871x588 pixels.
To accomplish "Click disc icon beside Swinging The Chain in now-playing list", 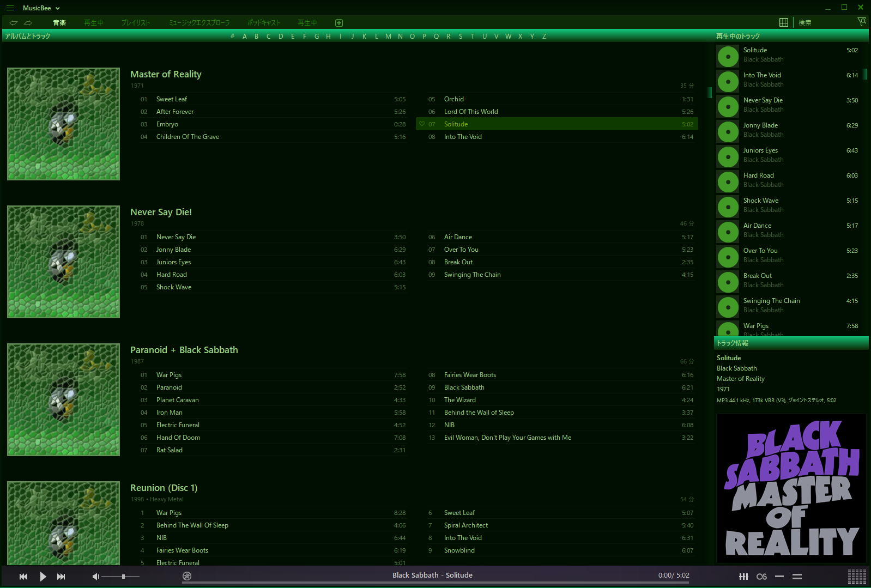I will coord(728,307).
